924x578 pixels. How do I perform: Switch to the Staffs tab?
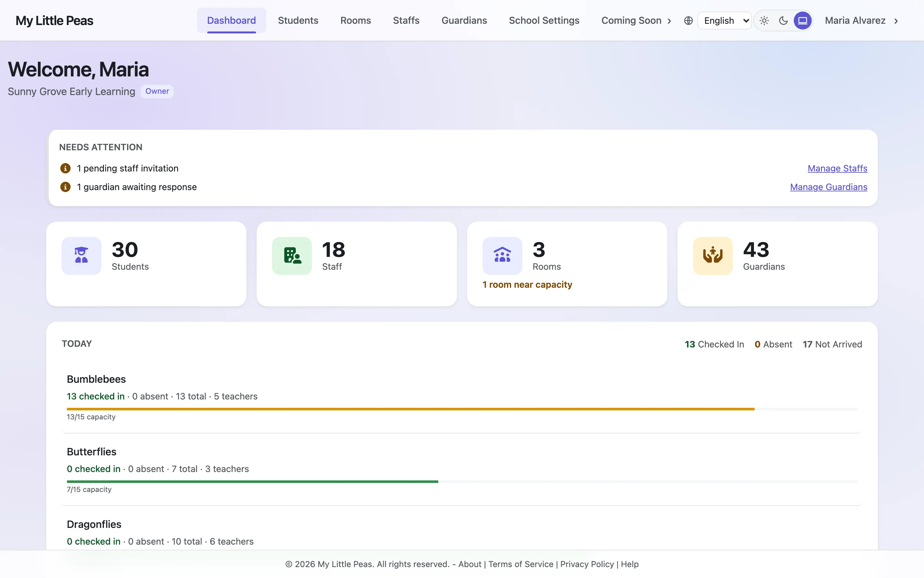coord(406,21)
